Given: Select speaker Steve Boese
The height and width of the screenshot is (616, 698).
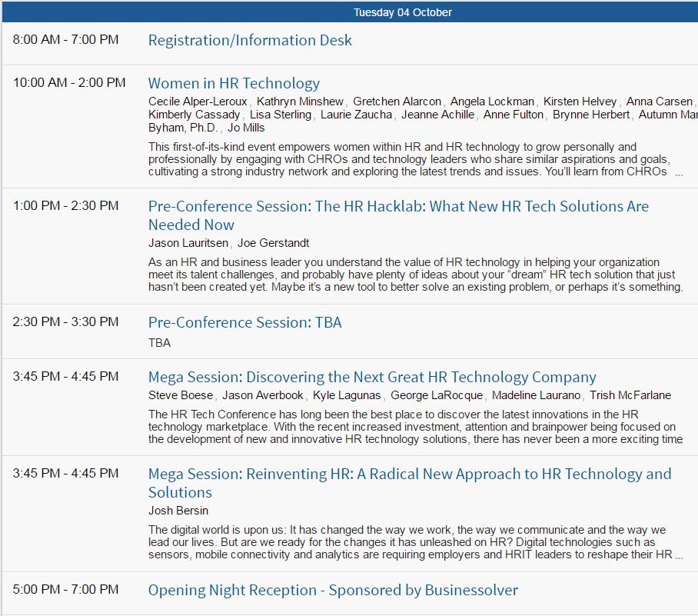Looking at the screenshot, I should pos(181,395).
